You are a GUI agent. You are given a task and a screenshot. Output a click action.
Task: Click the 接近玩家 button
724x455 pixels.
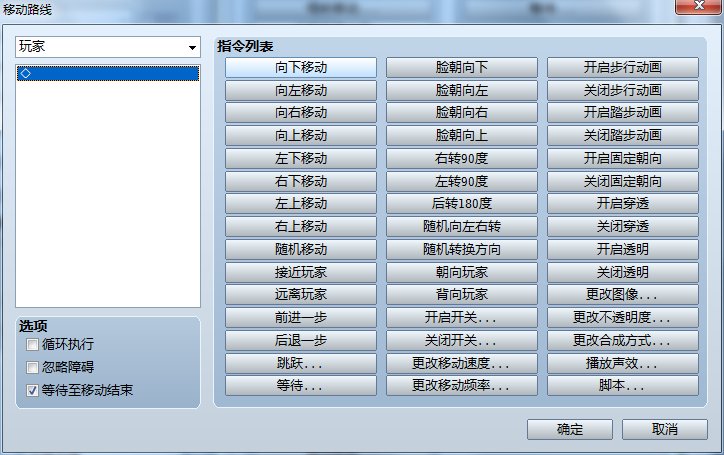coord(301,272)
